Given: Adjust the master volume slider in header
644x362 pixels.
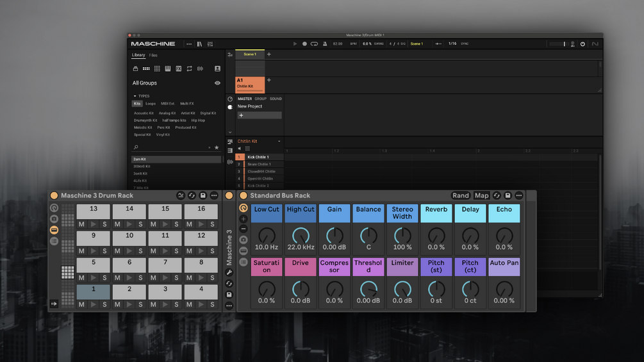Looking at the screenshot, I should coord(557,44).
